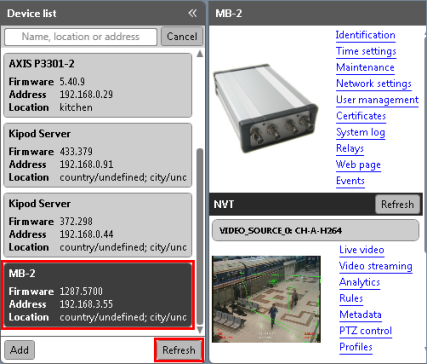Screen dimensions: 427x364
Task: Open the Relays link
Action: [x=350, y=149]
